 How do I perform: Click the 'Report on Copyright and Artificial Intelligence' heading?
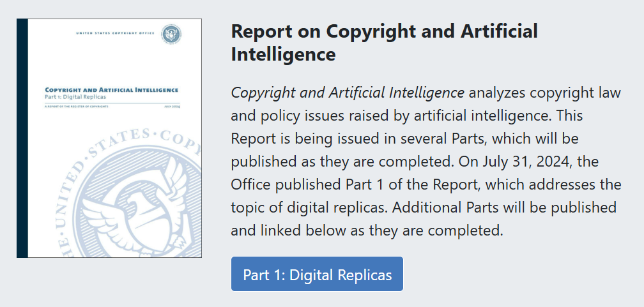385,43
